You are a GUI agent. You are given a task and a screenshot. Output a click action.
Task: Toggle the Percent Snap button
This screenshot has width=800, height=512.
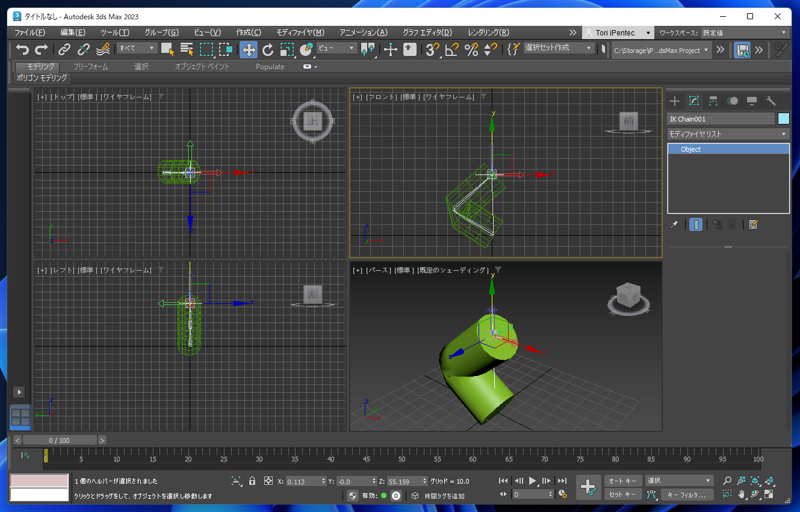pyautogui.click(x=471, y=49)
